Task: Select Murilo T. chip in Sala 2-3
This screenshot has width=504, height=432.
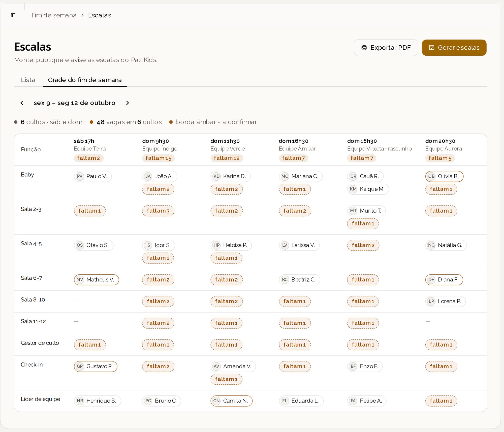Action: click(x=366, y=211)
